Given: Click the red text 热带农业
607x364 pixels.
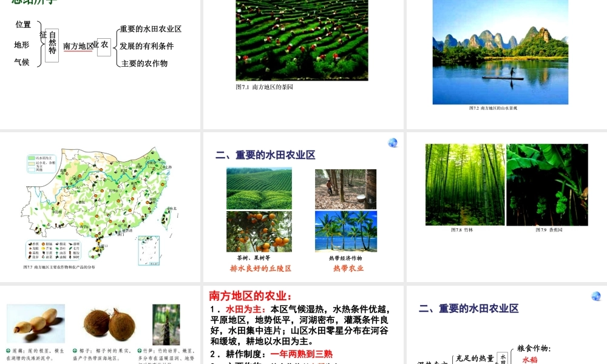Looking at the screenshot, I should tap(348, 268).
